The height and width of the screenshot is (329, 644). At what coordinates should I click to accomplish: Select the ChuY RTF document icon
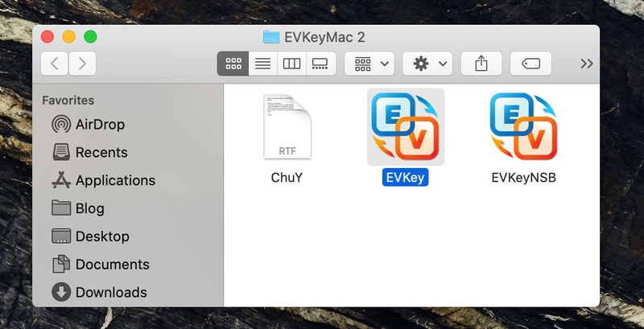click(287, 126)
